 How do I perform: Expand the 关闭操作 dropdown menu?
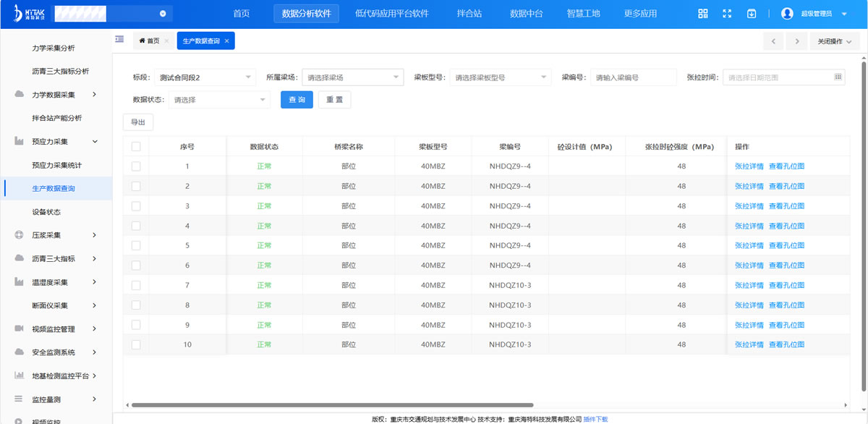click(834, 41)
